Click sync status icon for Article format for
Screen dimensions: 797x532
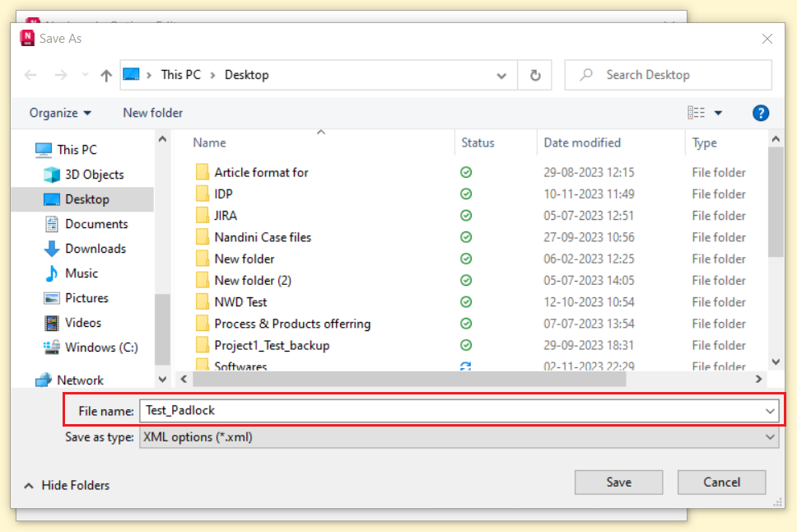[x=465, y=172]
